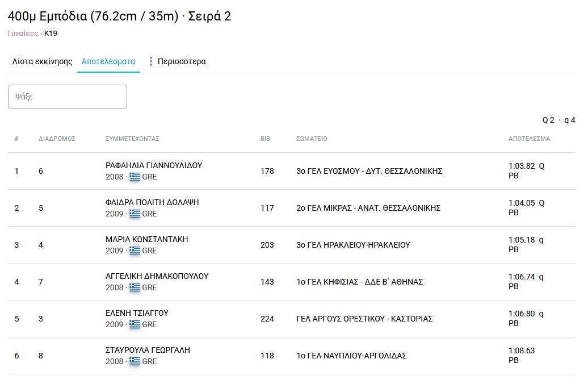Click the ΔΙΑΔΡΟΜΟΣ column header
The width and height of the screenshot is (588, 384).
tap(57, 139)
